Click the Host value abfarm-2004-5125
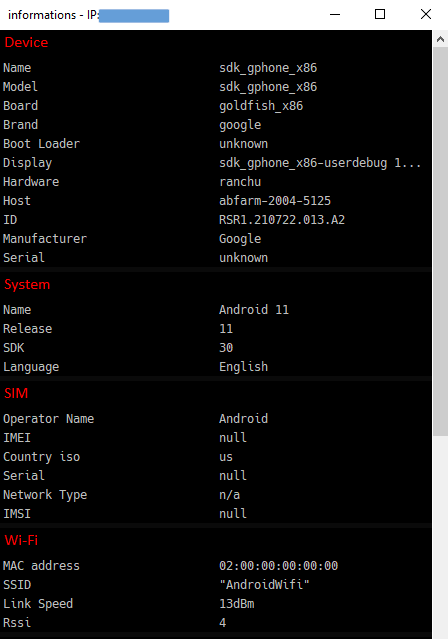Viewport: 448px width, 639px height. (275, 201)
